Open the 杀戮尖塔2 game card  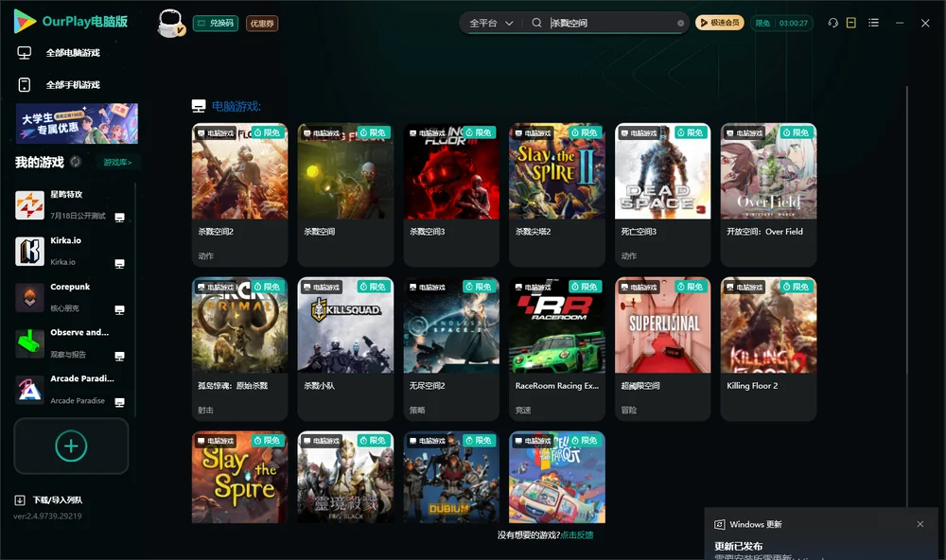557,194
